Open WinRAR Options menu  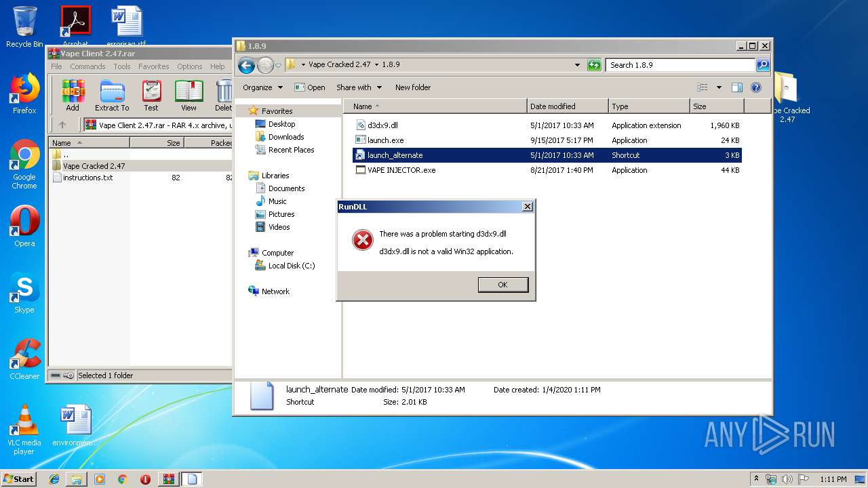(x=190, y=66)
